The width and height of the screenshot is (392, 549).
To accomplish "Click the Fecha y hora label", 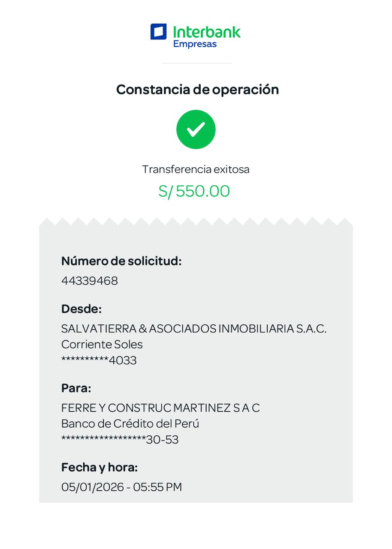I will [x=100, y=467].
